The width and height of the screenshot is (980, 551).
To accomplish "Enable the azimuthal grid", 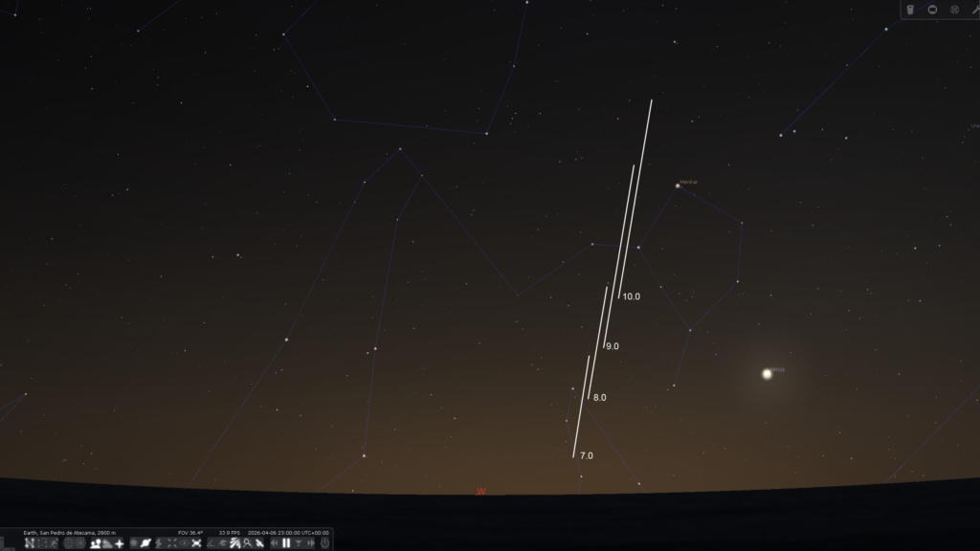I will point(80,543).
